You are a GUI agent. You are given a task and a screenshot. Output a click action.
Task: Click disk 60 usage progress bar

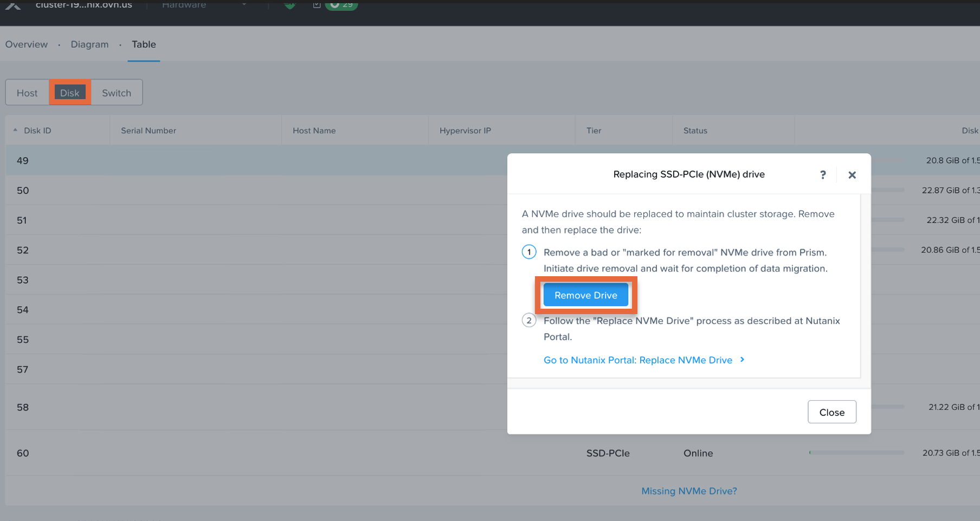pyautogui.click(x=856, y=453)
